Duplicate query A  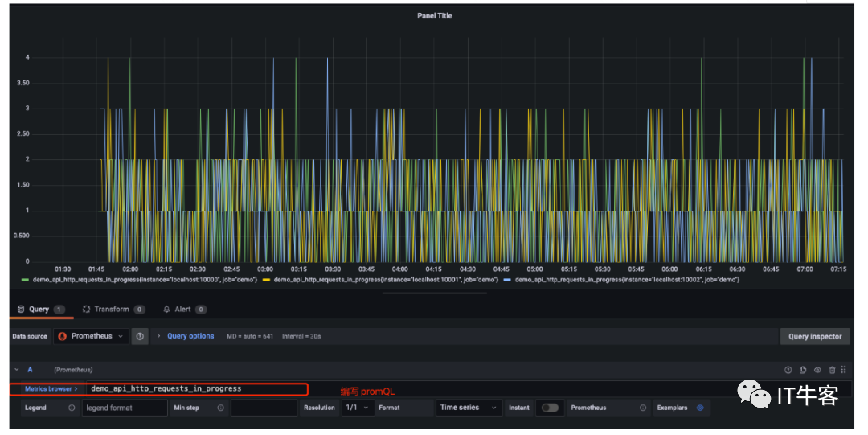(803, 370)
